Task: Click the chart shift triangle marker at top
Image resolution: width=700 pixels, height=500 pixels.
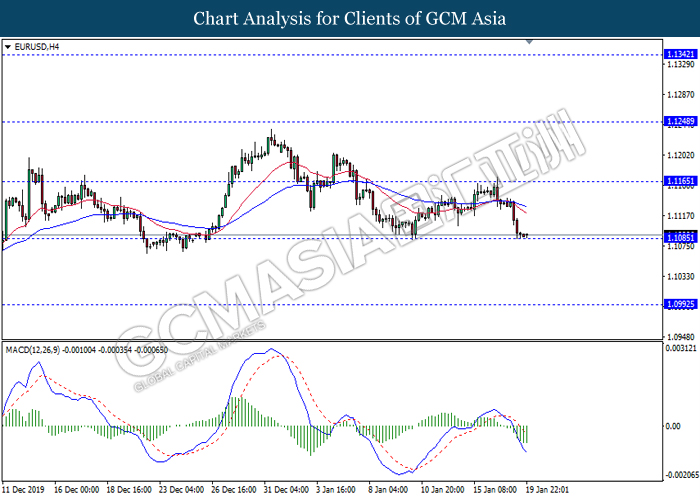Action: click(529, 42)
